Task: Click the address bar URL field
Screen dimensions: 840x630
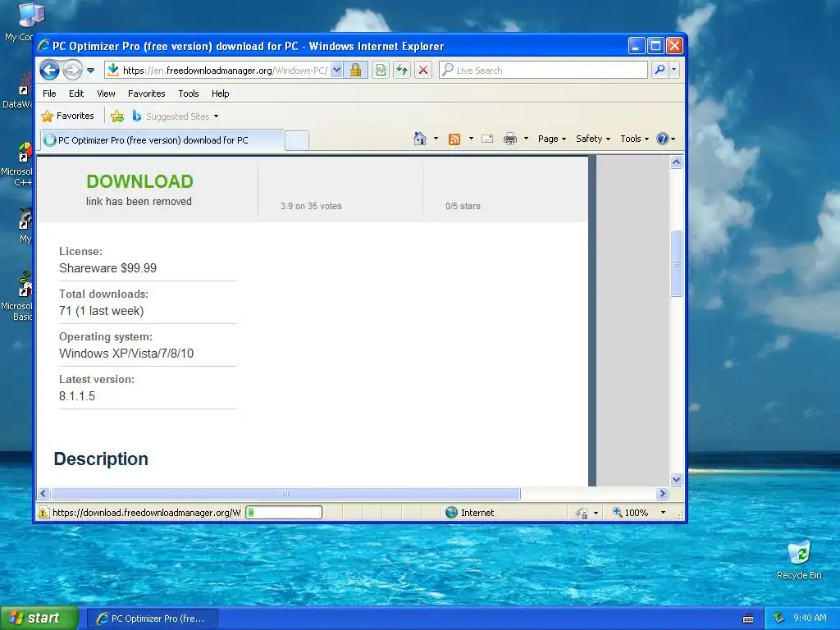Action: click(217, 71)
